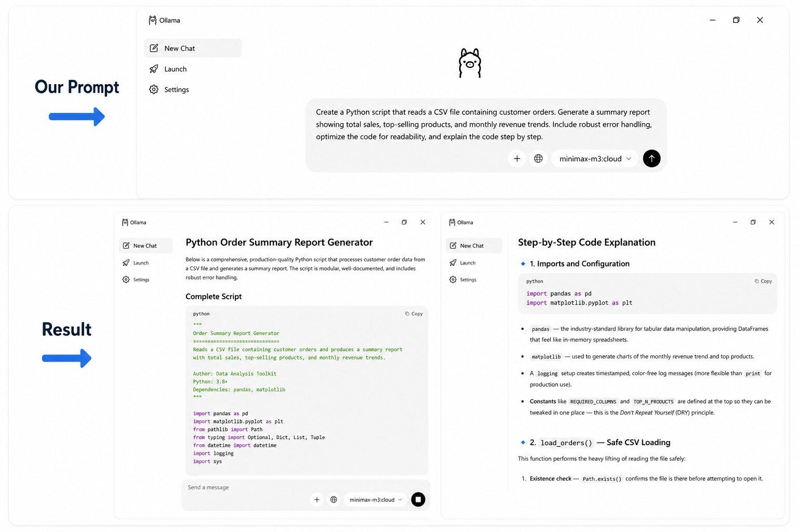Click the Ollama title text in bottom-left window

point(138,222)
